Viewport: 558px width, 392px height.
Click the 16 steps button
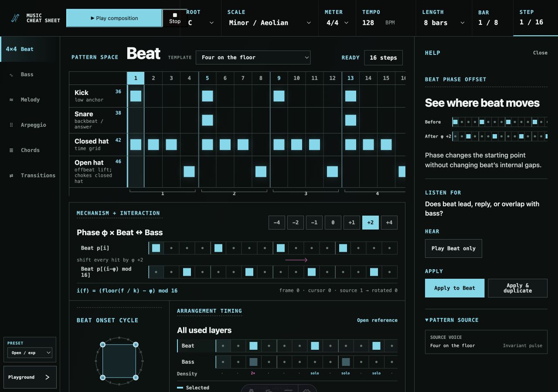pyautogui.click(x=383, y=57)
